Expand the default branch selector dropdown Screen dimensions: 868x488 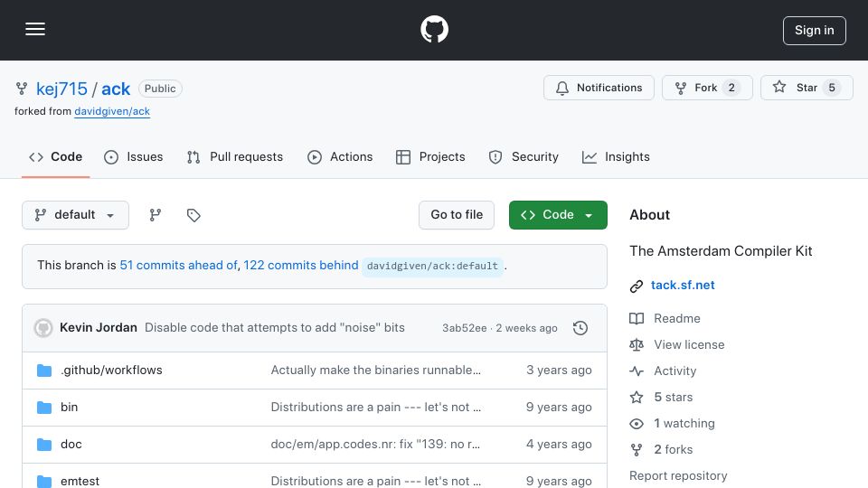(x=75, y=215)
